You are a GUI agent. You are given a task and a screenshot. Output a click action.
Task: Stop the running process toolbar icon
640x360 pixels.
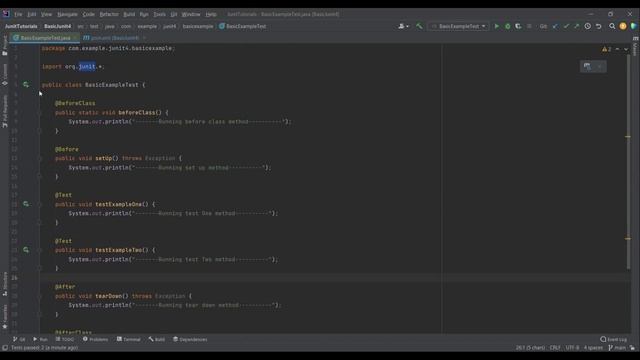pos(529,26)
